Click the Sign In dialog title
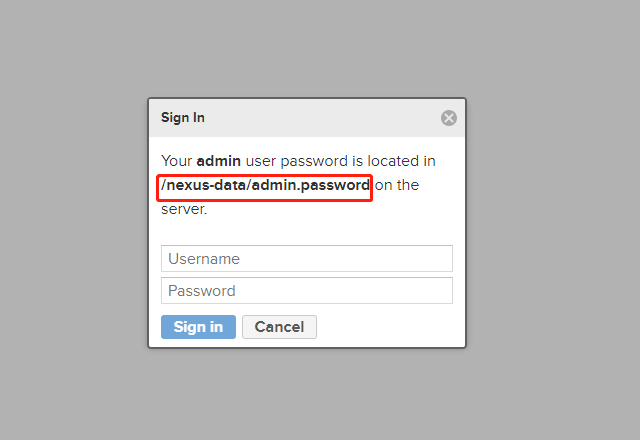 click(183, 118)
